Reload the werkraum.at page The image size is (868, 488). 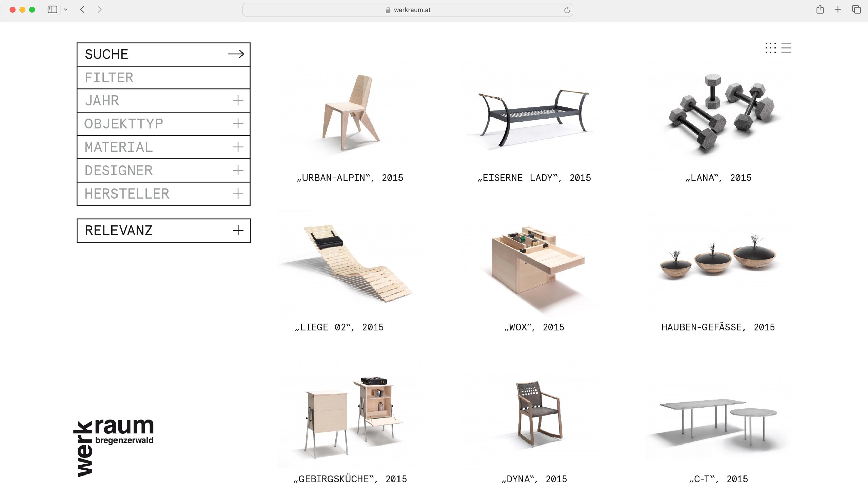[567, 10]
